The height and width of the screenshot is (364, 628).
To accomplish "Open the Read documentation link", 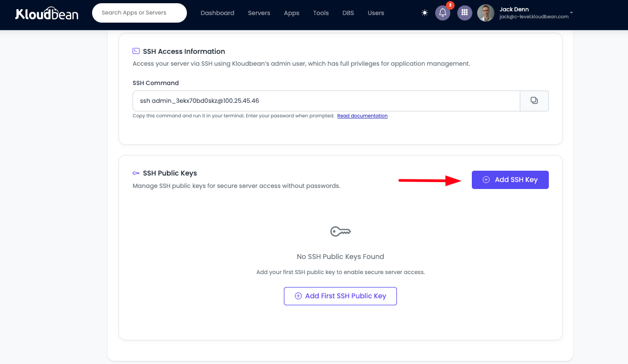I will click(x=362, y=116).
